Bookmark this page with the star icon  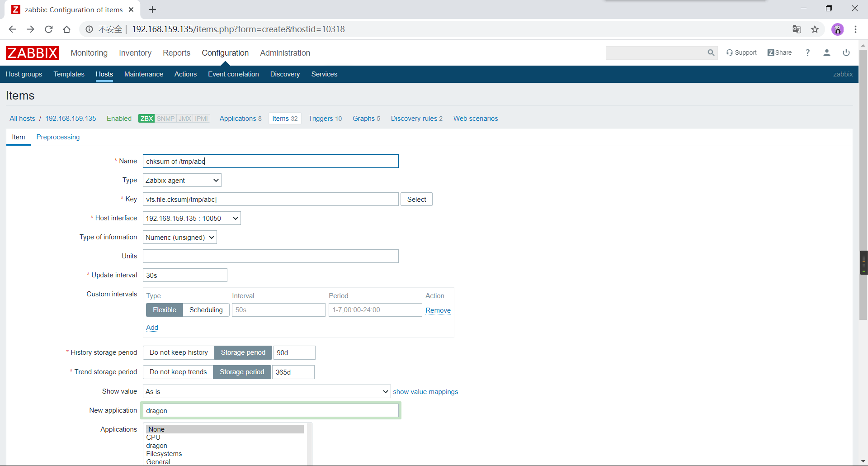coord(815,29)
